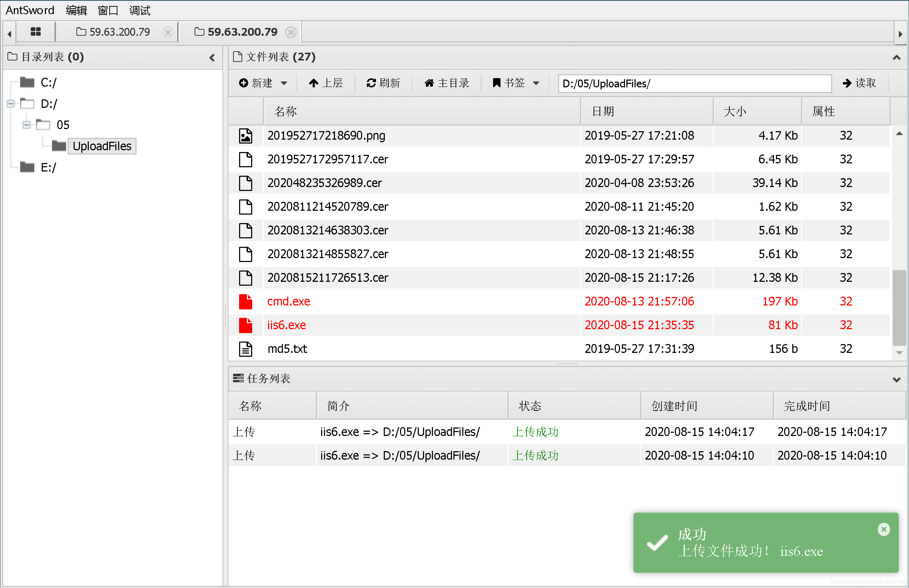Viewport: 909px width, 588px height.
Task: Click the file list scroll down arrow
Action: (899, 353)
